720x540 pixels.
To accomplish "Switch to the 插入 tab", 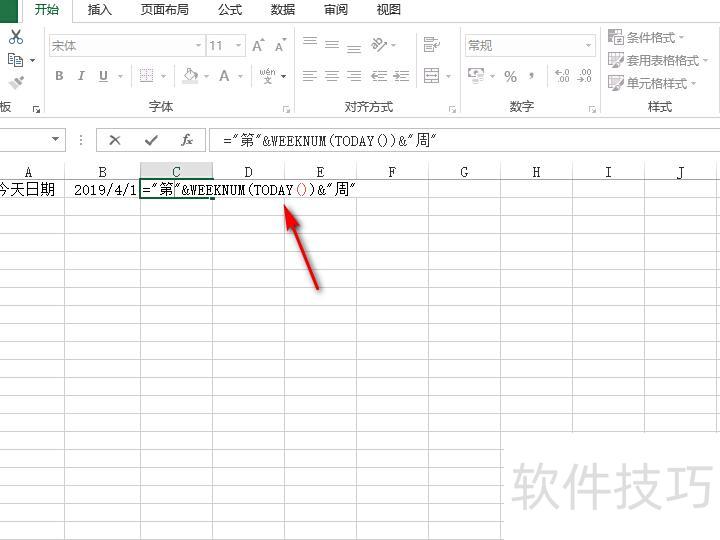I will [100, 9].
